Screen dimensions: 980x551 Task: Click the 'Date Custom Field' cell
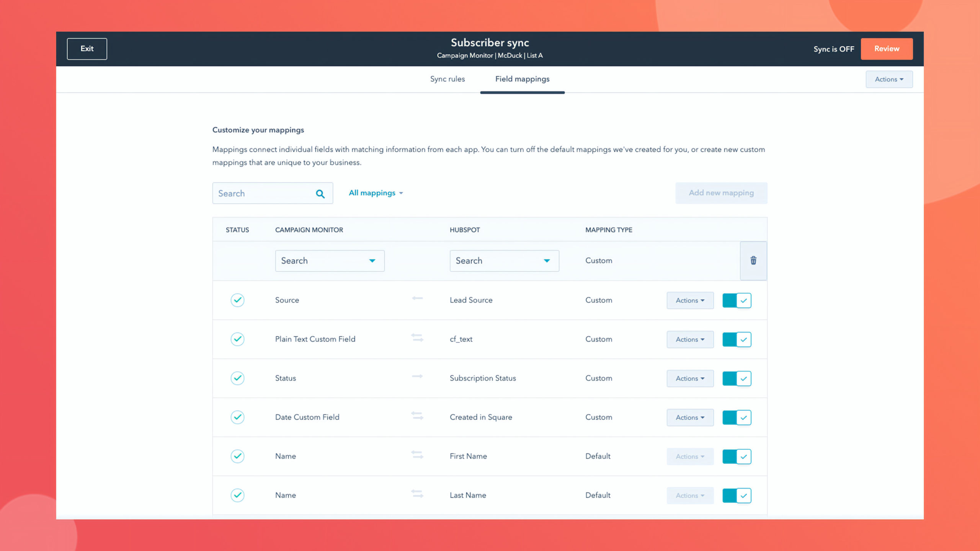(x=307, y=417)
